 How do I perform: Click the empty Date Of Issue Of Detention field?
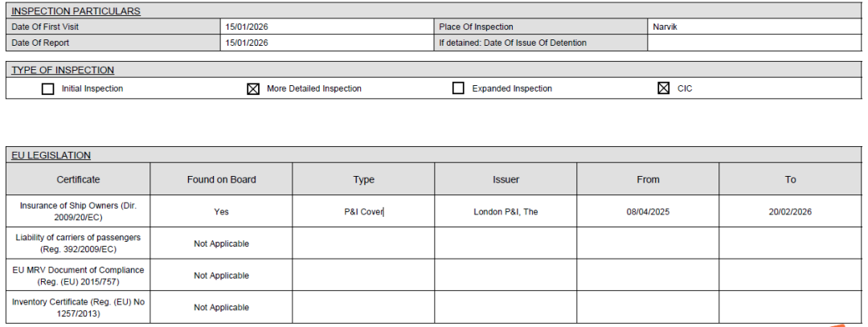tap(754, 43)
